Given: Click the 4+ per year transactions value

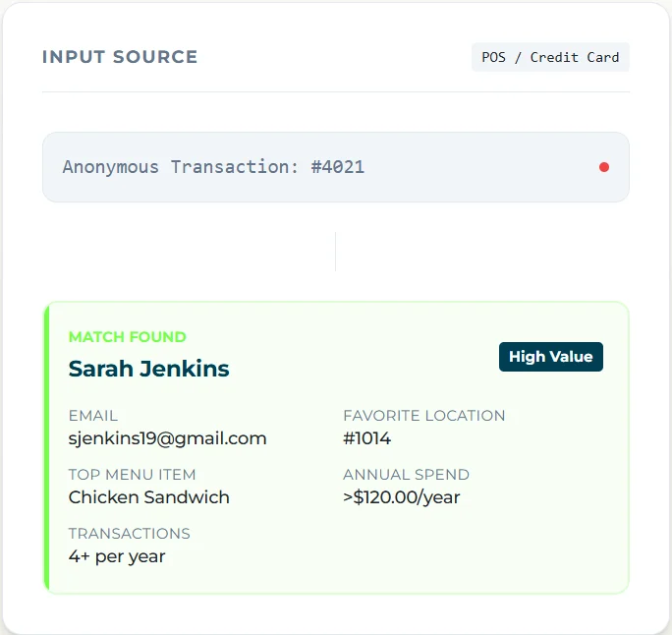Looking at the screenshot, I should [x=117, y=556].
